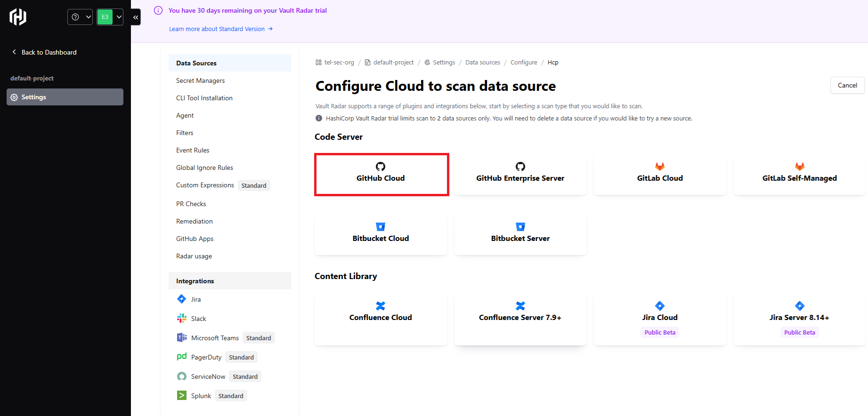Click Settings breadcrumb

pos(444,62)
